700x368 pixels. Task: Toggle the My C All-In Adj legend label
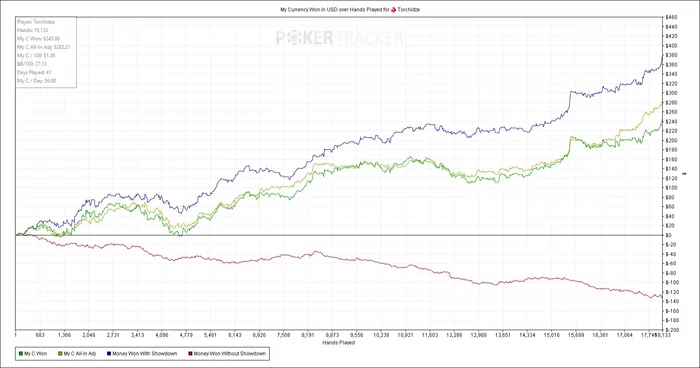pos(79,354)
